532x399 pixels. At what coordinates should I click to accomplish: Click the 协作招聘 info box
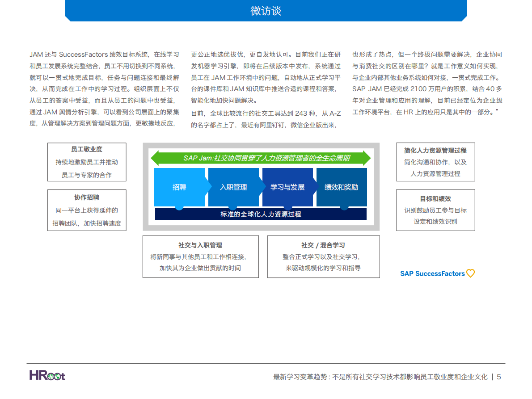(87, 210)
